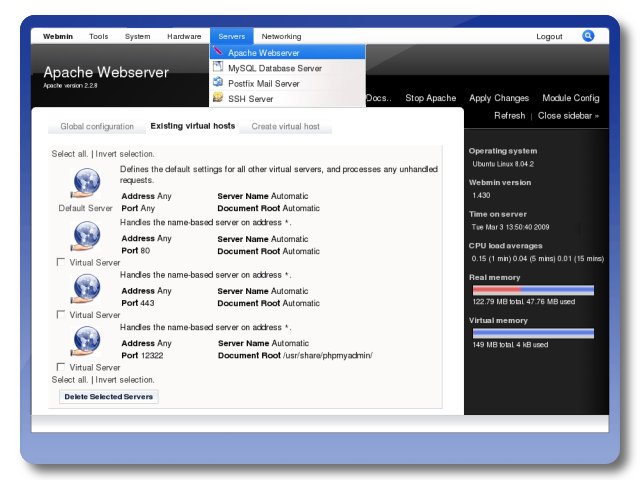This screenshot has width=640, height=480.
Task: Check the port 80 Virtual Server checkbox
Action: click(62, 262)
